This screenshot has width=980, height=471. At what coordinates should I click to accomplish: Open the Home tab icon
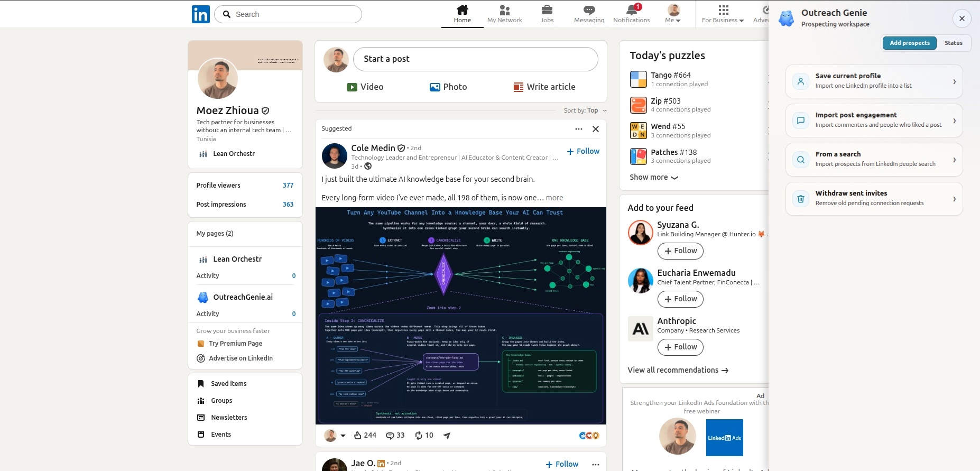pyautogui.click(x=463, y=10)
